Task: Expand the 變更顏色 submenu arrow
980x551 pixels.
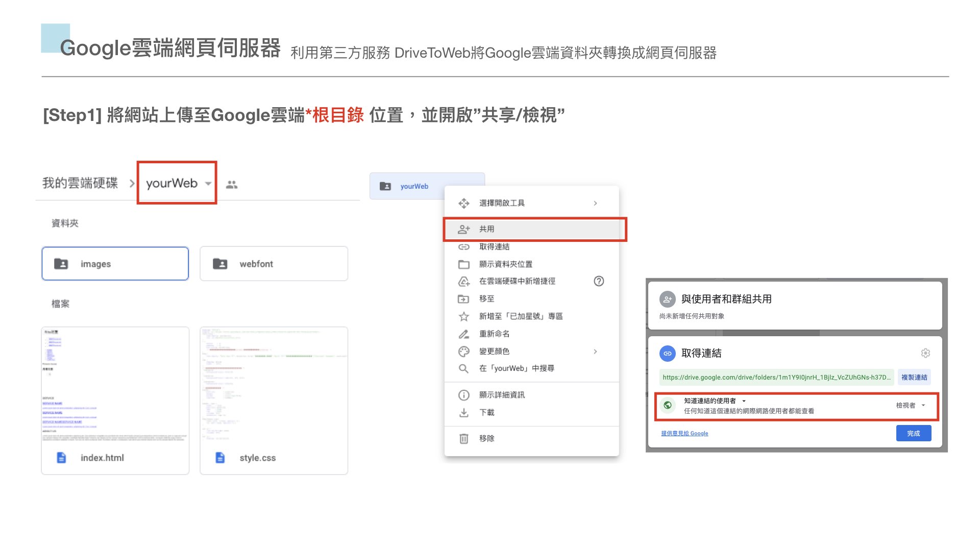Action: click(595, 352)
